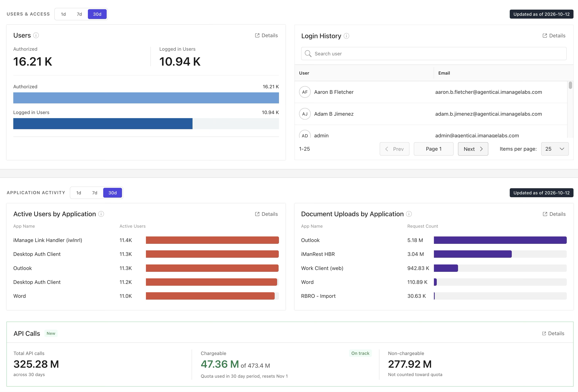This screenshot has height=392, width=578.
Task: Click the search magnifier icon in Login History
Action: pyautogui.click(x=308, y=54)
